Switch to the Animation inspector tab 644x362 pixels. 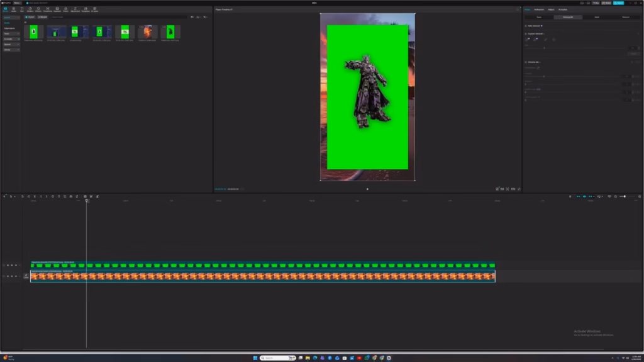[x=539, y=9]
